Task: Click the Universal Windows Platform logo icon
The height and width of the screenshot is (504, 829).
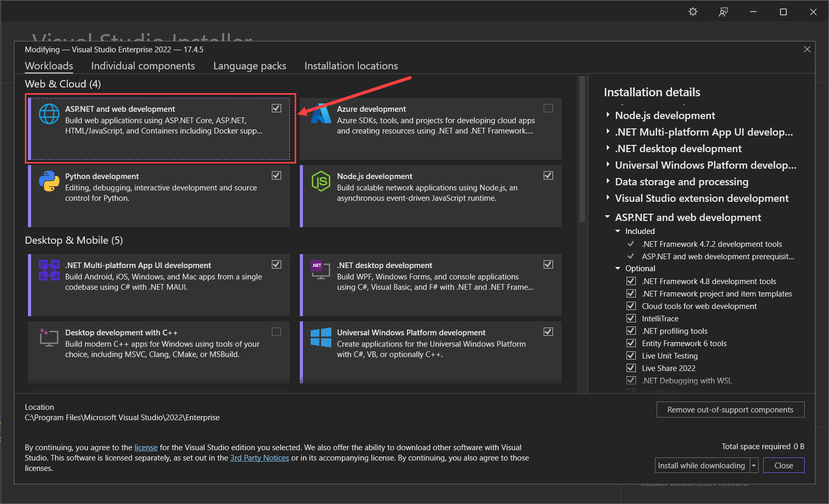Action: coord(321,337)
